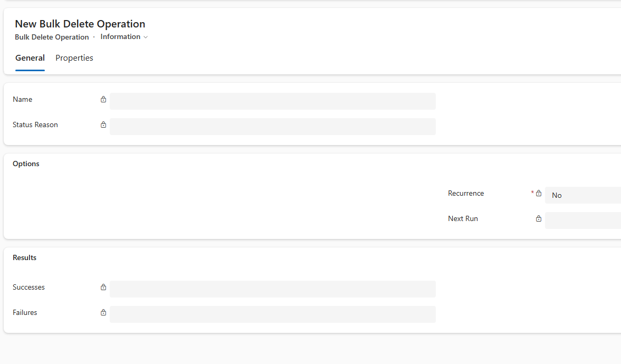Click the Next Run field label

coord(463,219)
